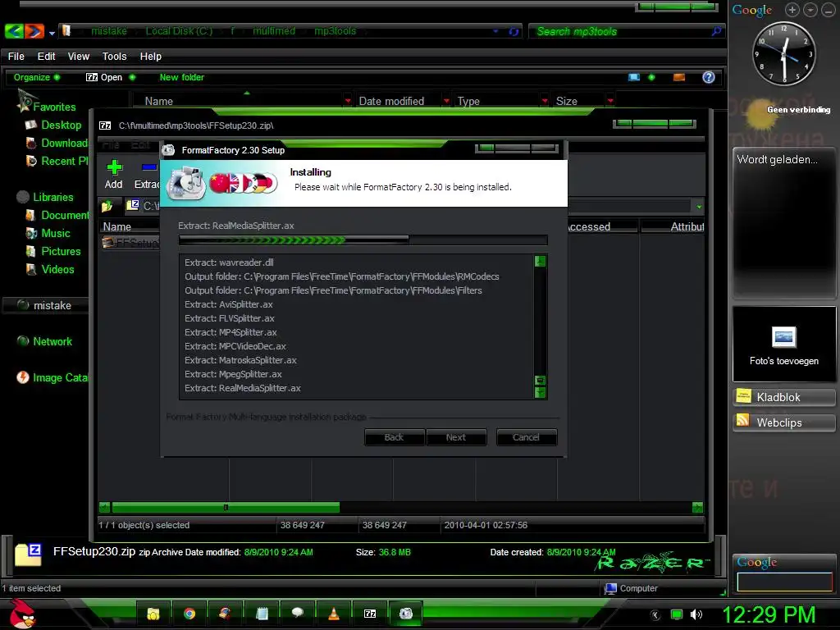Select Network in the navigation pane
This screenshot has height=630, width=840.
[x=52, y=341]
